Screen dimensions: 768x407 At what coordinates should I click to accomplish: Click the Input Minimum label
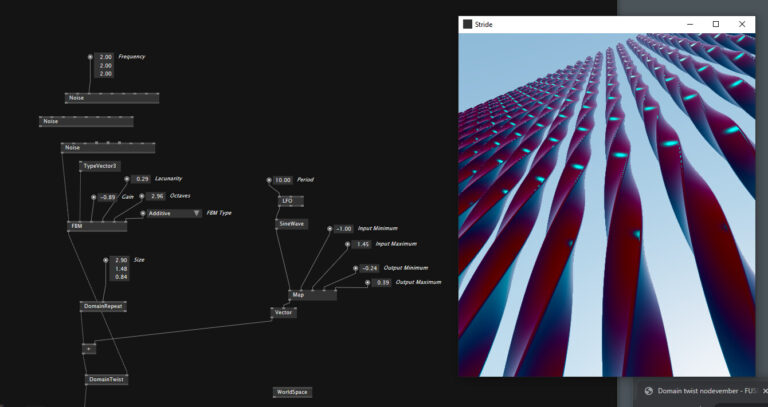(377, 228)
